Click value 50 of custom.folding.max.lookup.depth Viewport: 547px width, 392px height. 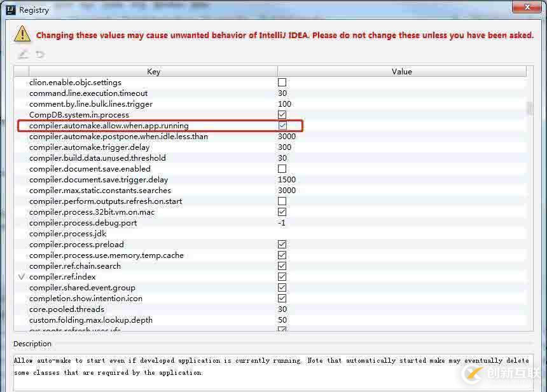(282, 320)
